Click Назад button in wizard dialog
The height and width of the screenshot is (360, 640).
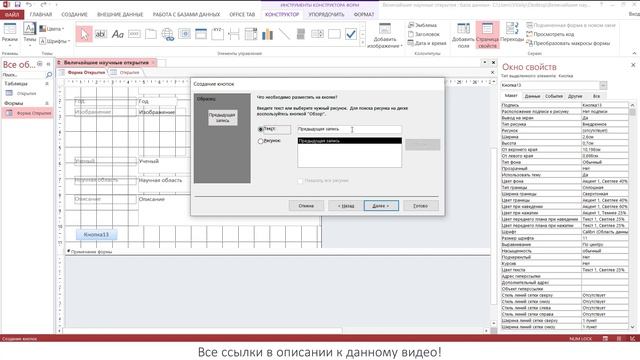point(346,206)
